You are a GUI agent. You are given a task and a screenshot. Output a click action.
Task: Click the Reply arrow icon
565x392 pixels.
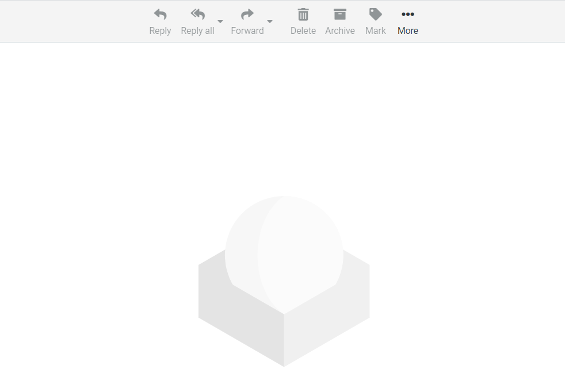pyautogui.click(x=161, y=14)
